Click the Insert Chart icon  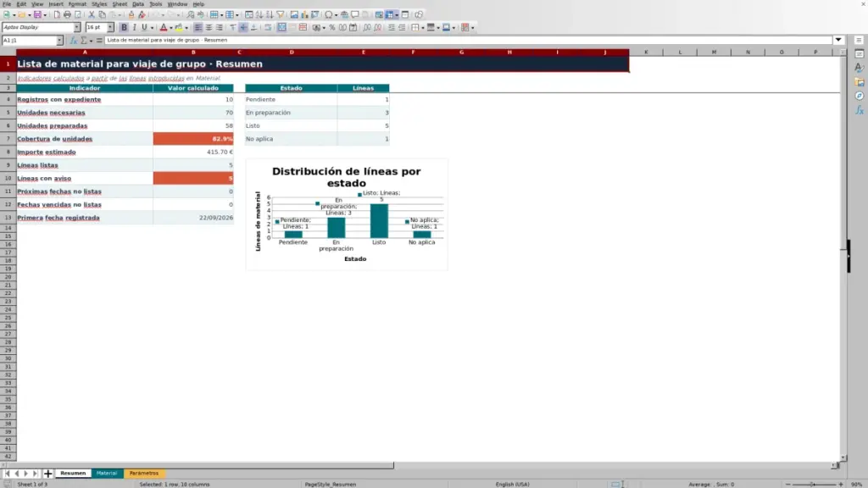[305, 14]
